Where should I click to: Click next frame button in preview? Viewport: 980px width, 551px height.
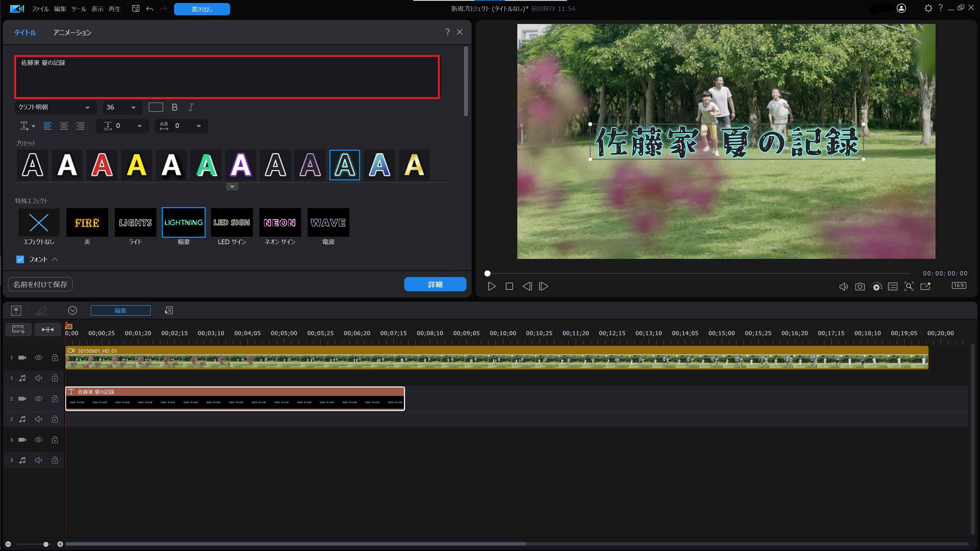544,286
